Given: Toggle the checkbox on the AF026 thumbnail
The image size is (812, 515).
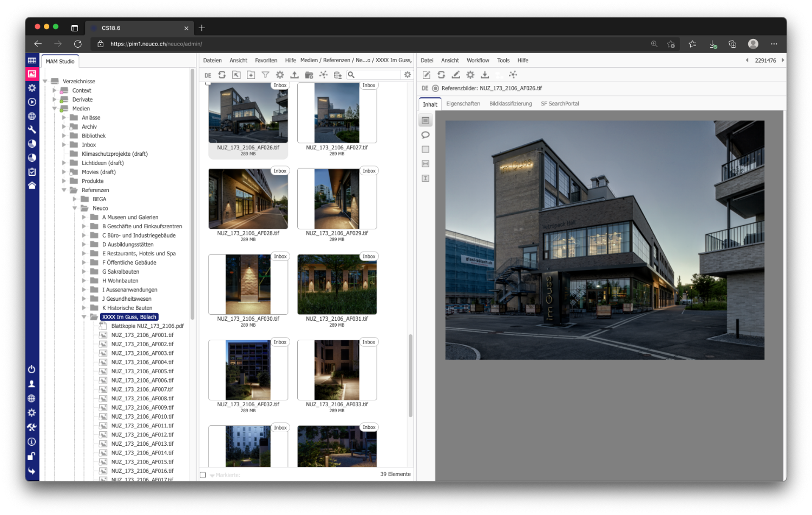Looking at the screenshot, I should [208, 84].
